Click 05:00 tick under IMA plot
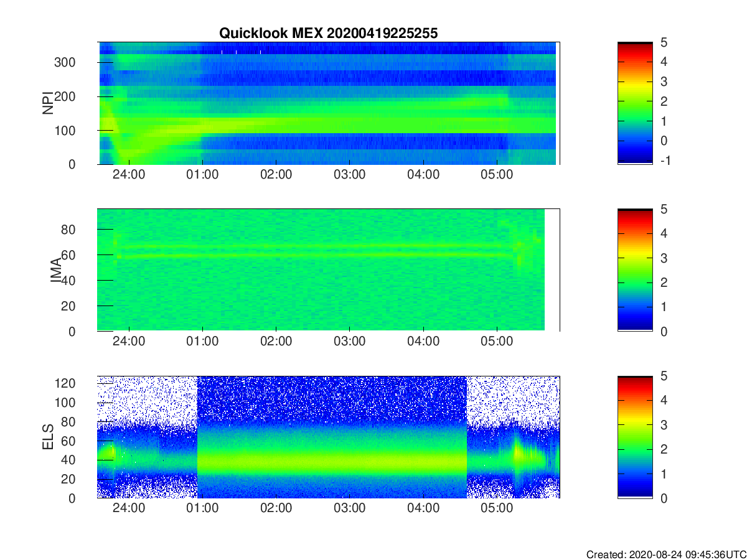 coord(496,342)
